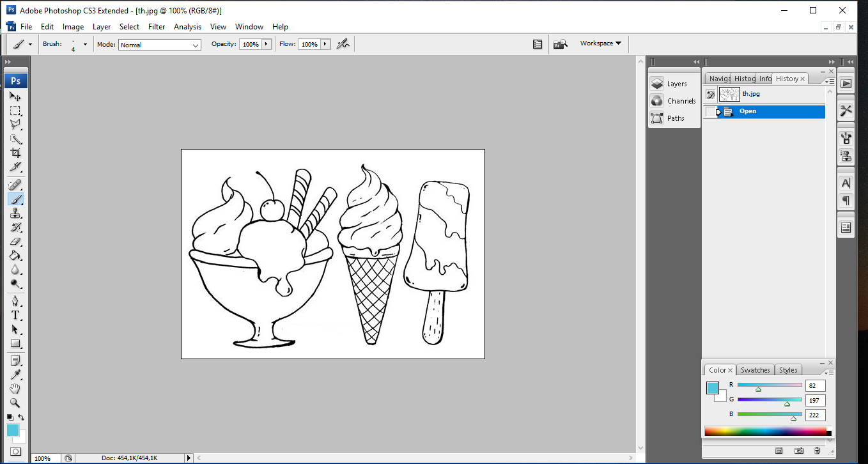This screenshot has width=868, height=464.
Task: Open the status bar info arrow
Action: (x=189, y=458)
